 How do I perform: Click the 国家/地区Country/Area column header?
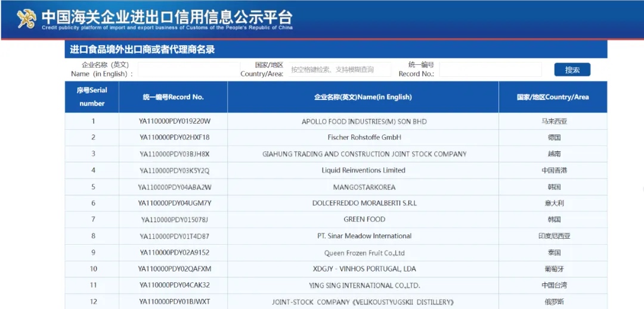pos(553,97)
